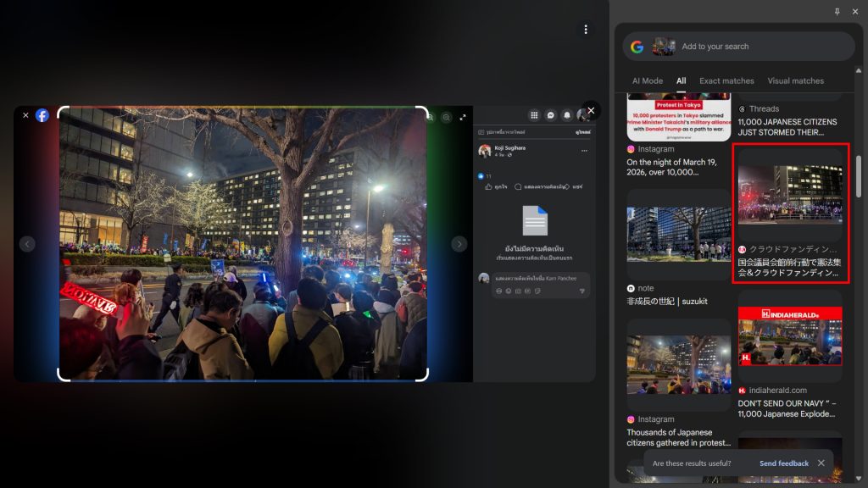Click the Google logo in search box

click(637, 47)
